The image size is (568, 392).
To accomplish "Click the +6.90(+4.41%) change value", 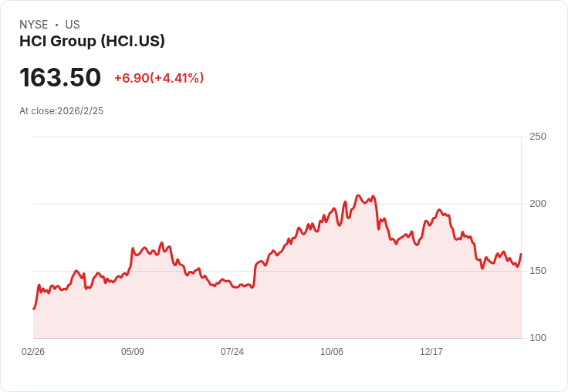I will click(x=159, y=78).
